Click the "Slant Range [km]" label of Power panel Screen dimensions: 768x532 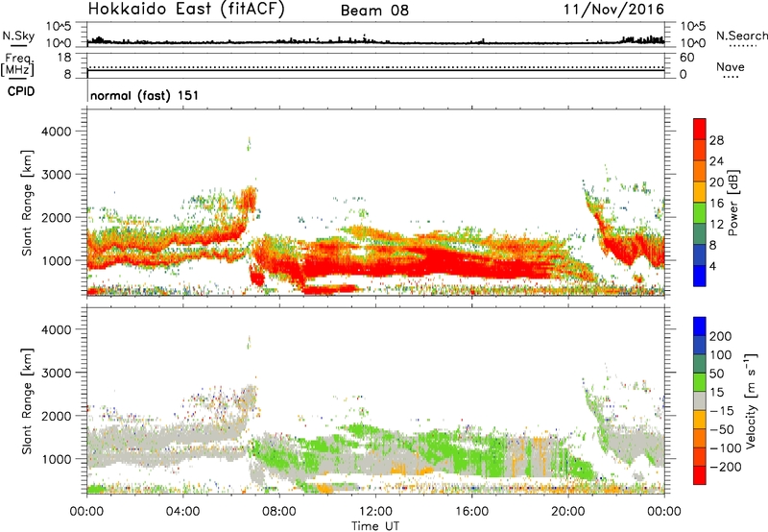27,203
